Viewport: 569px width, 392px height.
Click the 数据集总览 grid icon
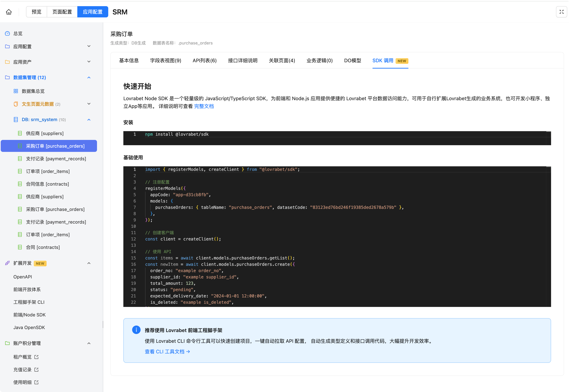[x=16, y=91]
